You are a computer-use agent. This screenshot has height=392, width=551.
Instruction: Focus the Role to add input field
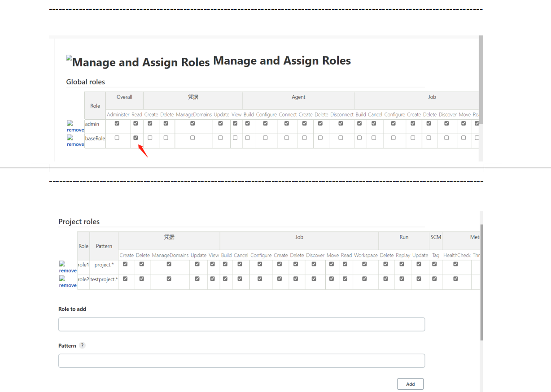click(241, 324)
